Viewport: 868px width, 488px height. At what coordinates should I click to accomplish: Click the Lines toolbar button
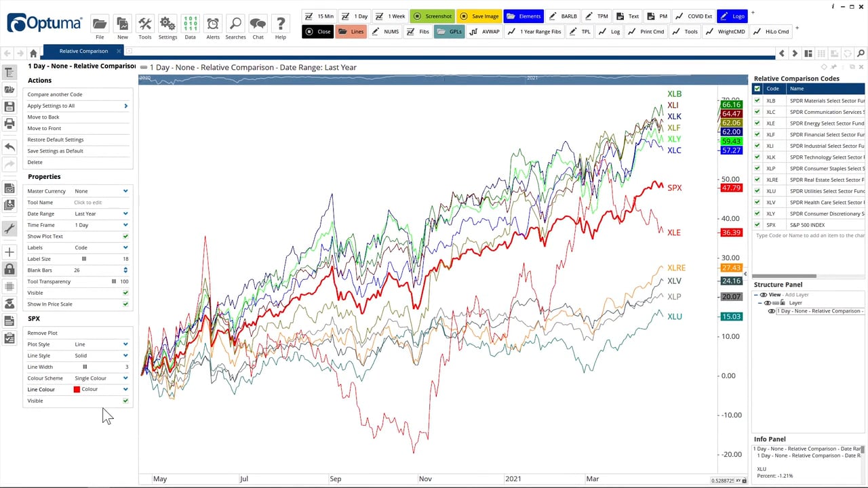351,32
